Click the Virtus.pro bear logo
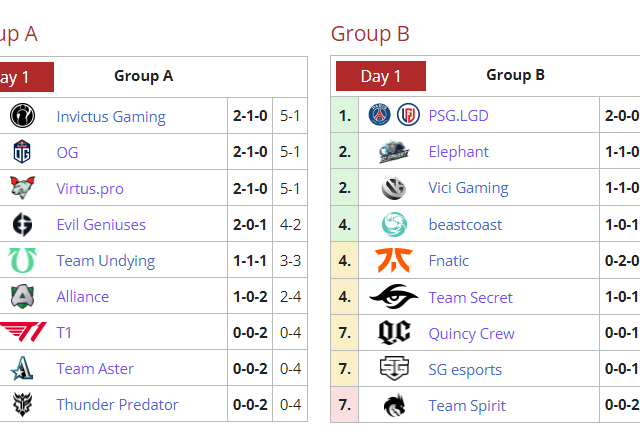 click(x=22, y=188)
